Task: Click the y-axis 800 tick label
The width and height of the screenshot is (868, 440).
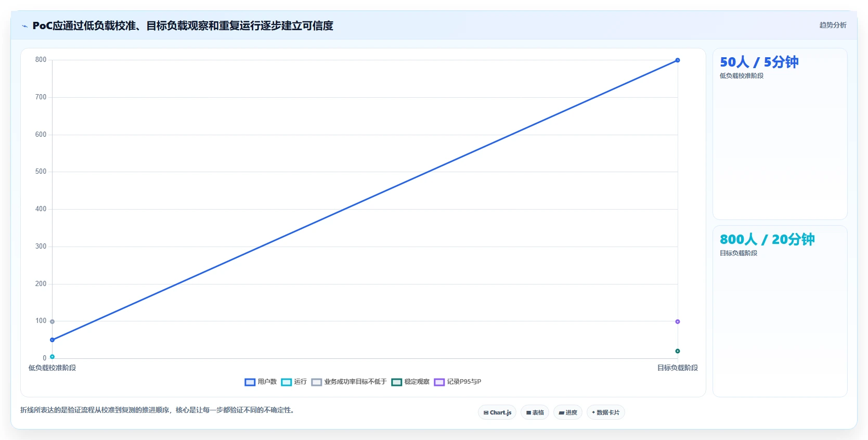Action: click(41, 60)
